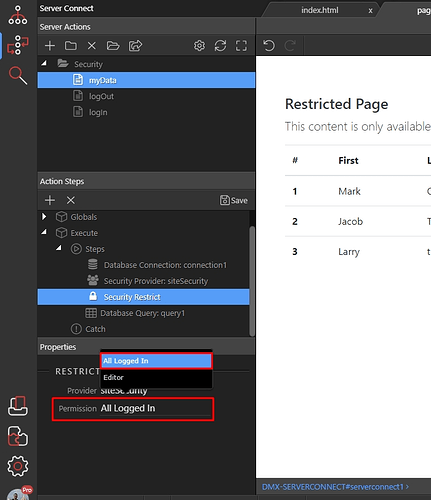The image size is (431, 500).
Task: Open the Permission dropdown field
Action: click(x=156, y=409)
